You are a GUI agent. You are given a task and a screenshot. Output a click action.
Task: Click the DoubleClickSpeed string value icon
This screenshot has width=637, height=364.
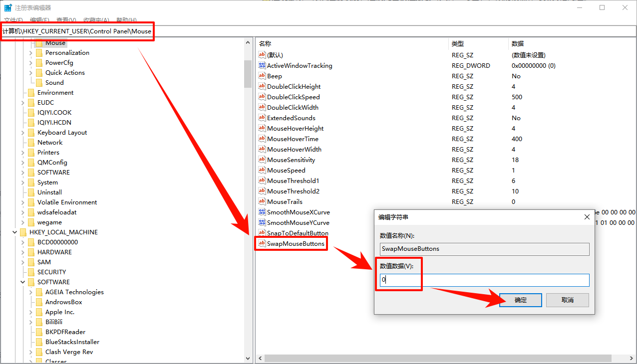(262, 97)
